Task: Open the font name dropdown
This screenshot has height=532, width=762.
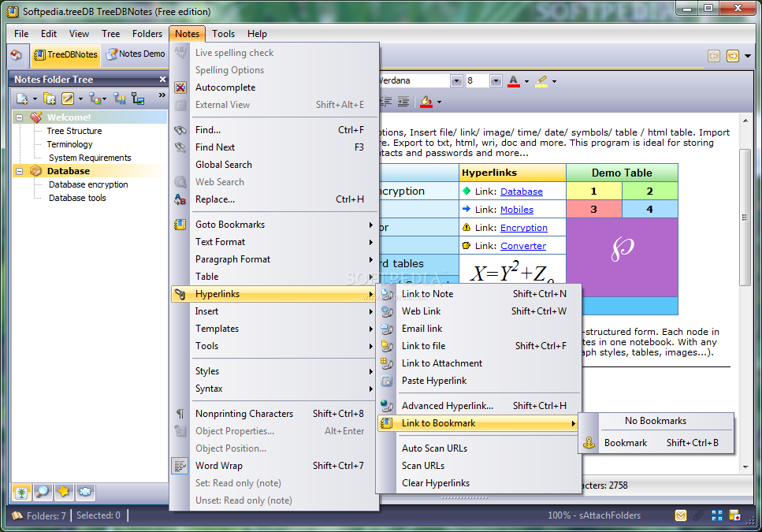Action: 456,80
